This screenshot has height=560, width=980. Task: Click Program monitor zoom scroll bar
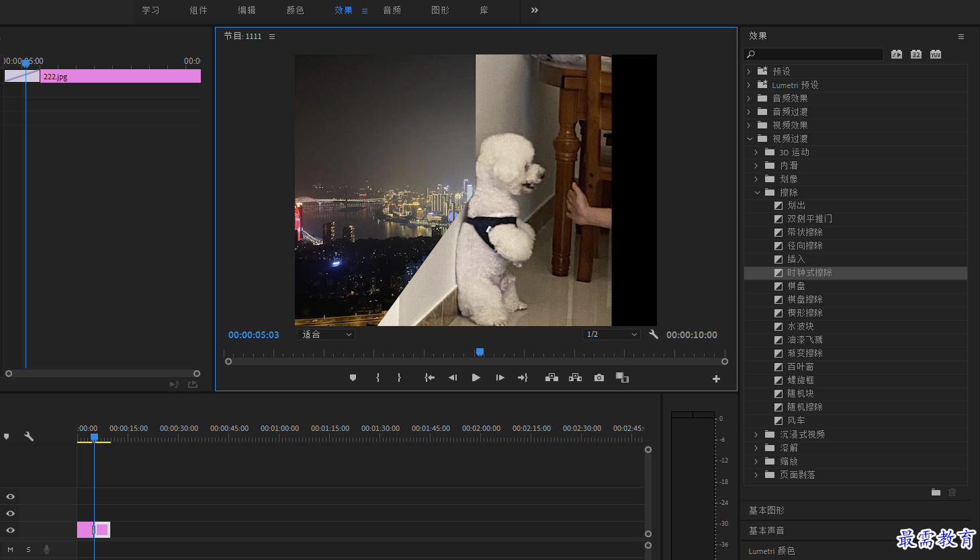pos(476,362)
